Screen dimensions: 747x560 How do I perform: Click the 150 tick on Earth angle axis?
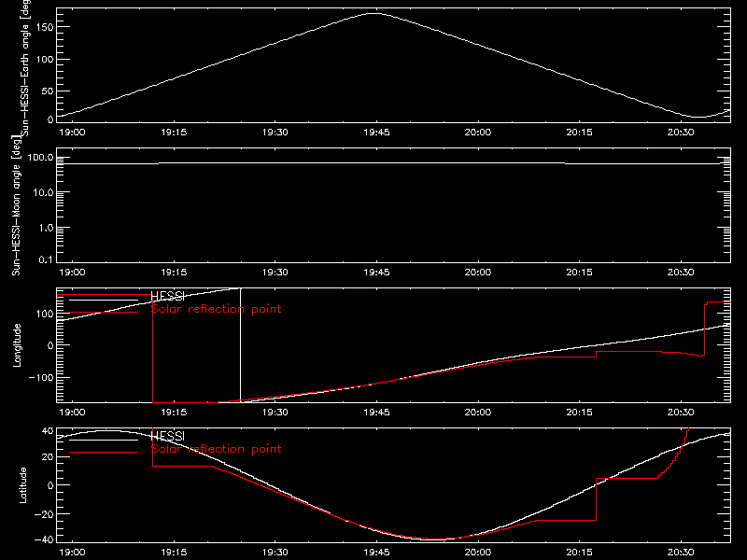tap(45, 27)
